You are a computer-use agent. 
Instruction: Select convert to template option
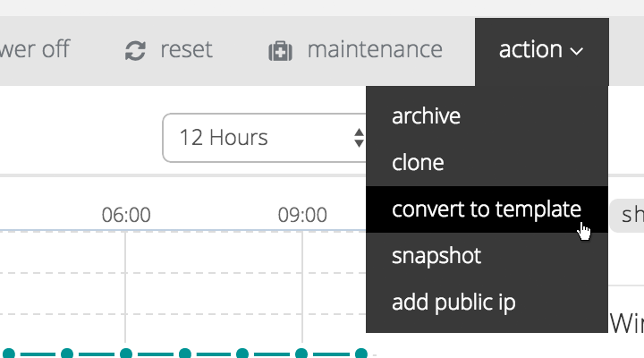[487, 209]
